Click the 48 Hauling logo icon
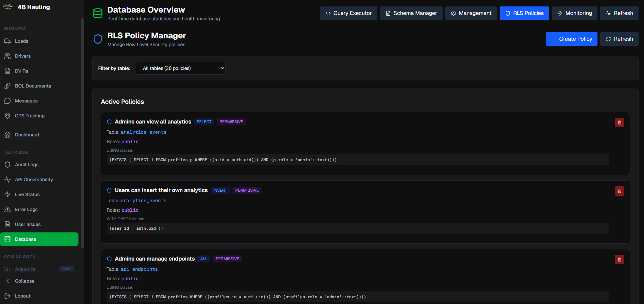 pos(8,7)
